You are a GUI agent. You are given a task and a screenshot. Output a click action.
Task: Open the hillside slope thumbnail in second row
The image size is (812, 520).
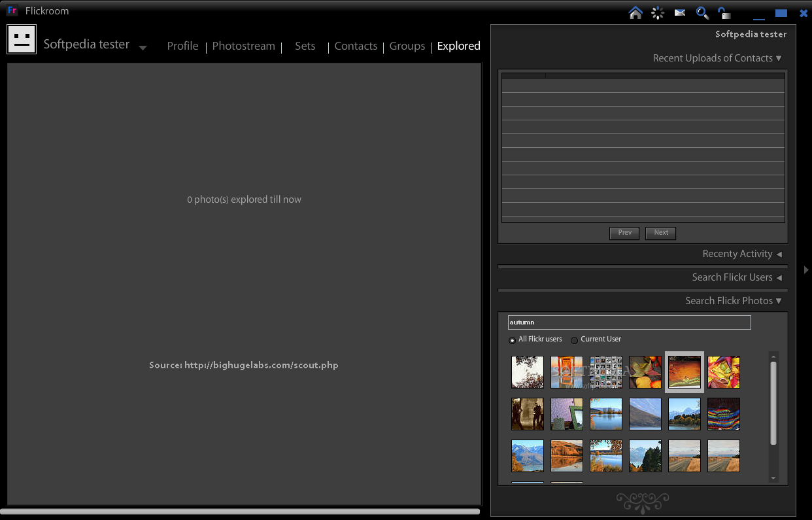click(x=645, y=414)
